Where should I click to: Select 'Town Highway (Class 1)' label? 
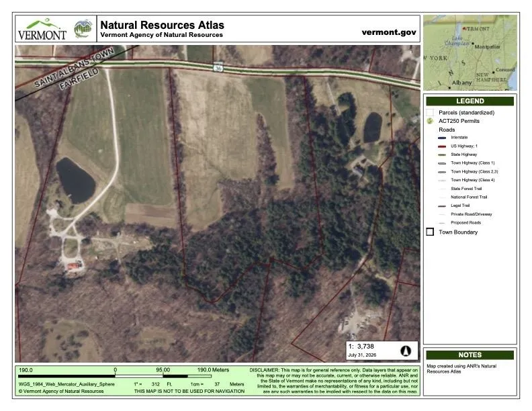[x=473, y=163]
